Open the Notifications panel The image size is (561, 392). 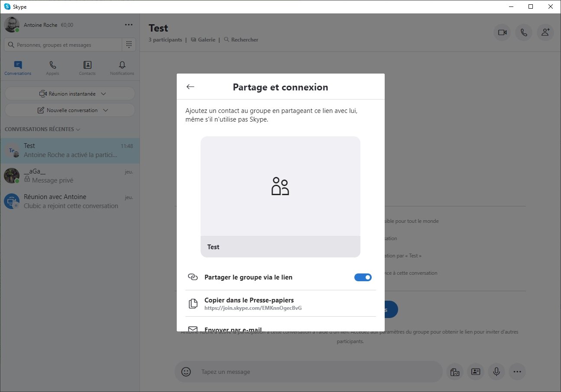(121, 67)
